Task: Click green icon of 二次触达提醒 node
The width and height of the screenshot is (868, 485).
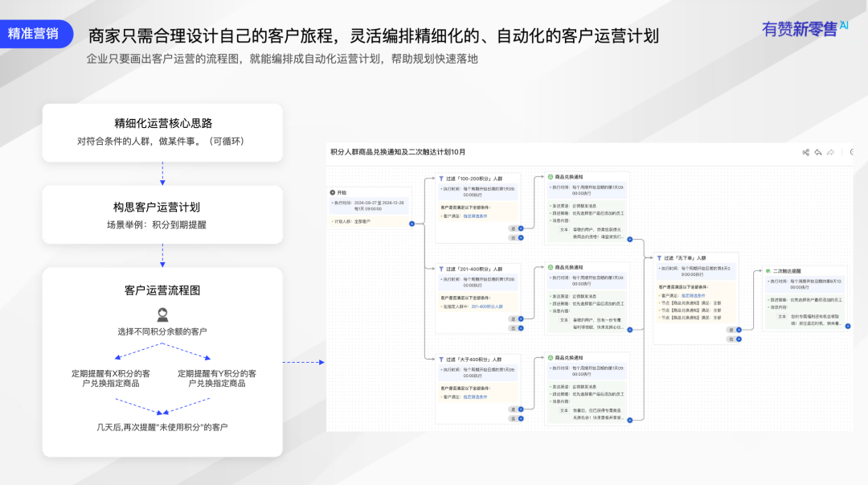Action: tap(768, 270)
